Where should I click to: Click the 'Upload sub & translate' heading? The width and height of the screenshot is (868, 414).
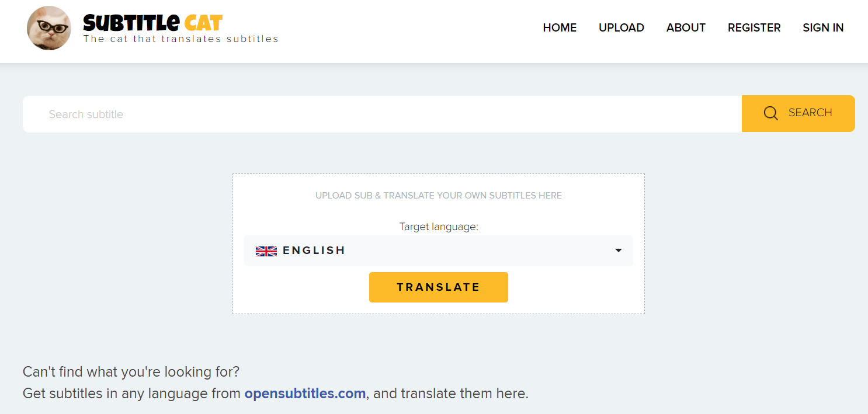(x=438, y=196)
